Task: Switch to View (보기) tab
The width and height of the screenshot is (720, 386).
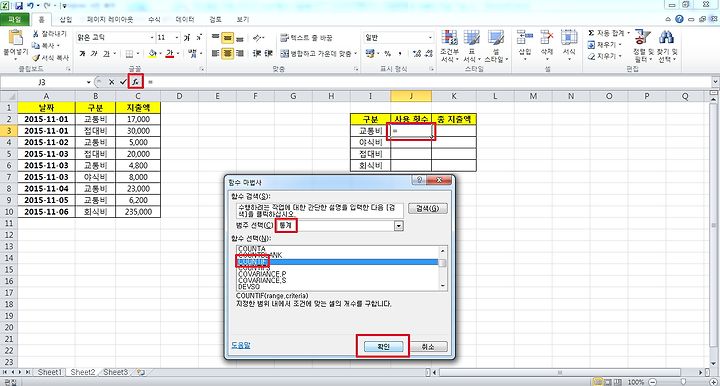Action: coord(242,19)
